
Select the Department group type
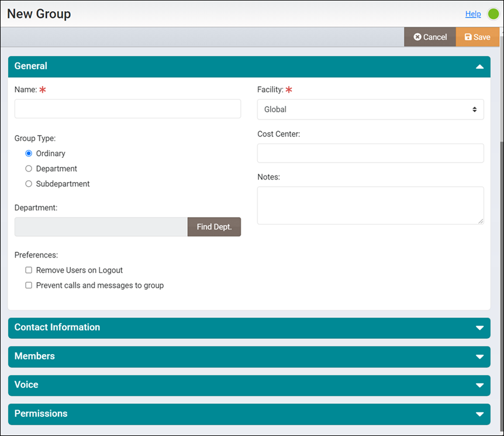(28, 169)
